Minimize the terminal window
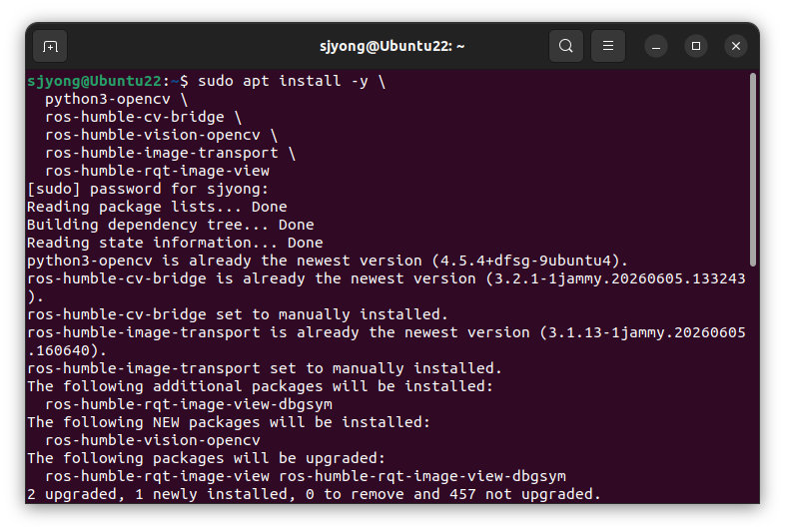 tap(656, 47)
